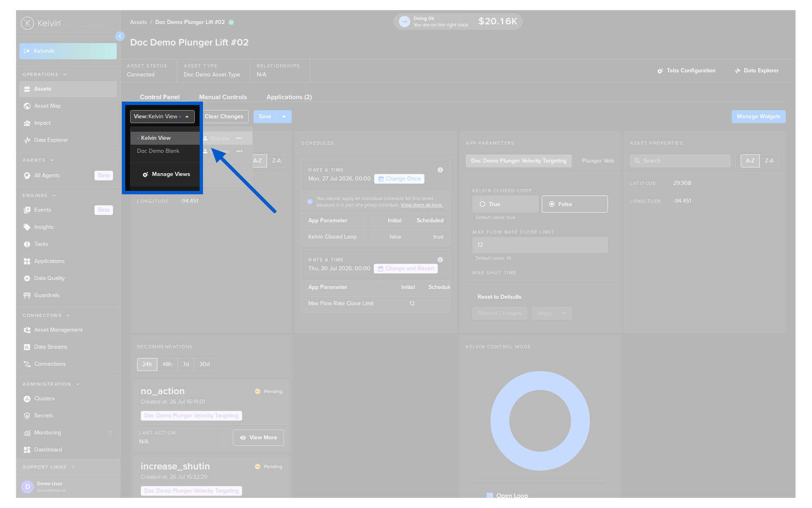
Task: Open the Data Streams icon
Action: (x=27, y=347)
